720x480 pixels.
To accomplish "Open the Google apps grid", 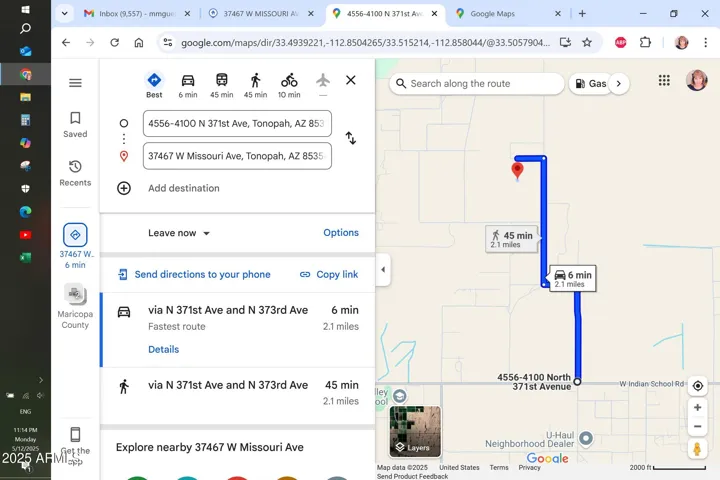I will click(x=664, y=80).
